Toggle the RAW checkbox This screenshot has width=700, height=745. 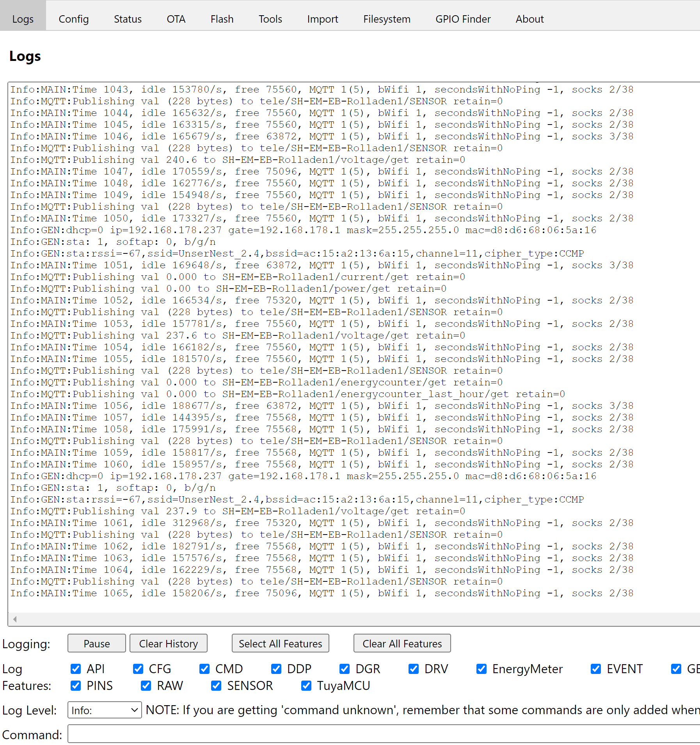[x=146, y=686]
